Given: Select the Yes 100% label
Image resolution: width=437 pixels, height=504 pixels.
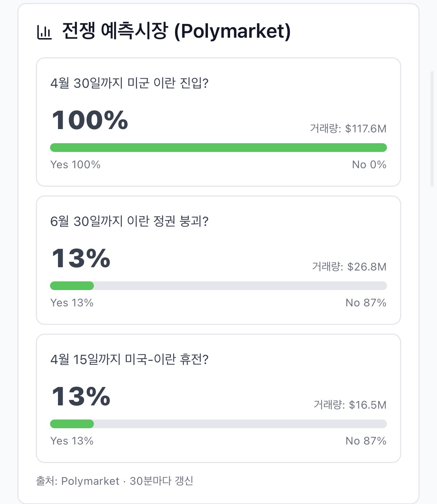Looking at the screenshot, I should 75,165.
